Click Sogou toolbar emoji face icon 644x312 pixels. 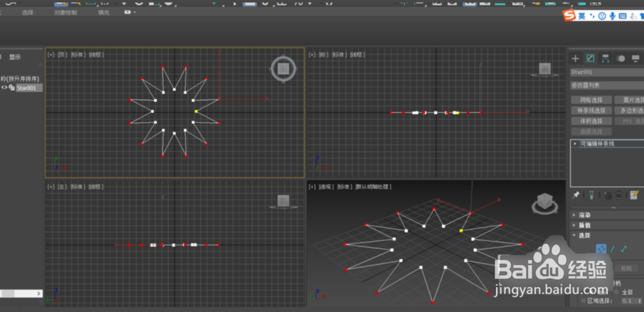coord(601,15)
